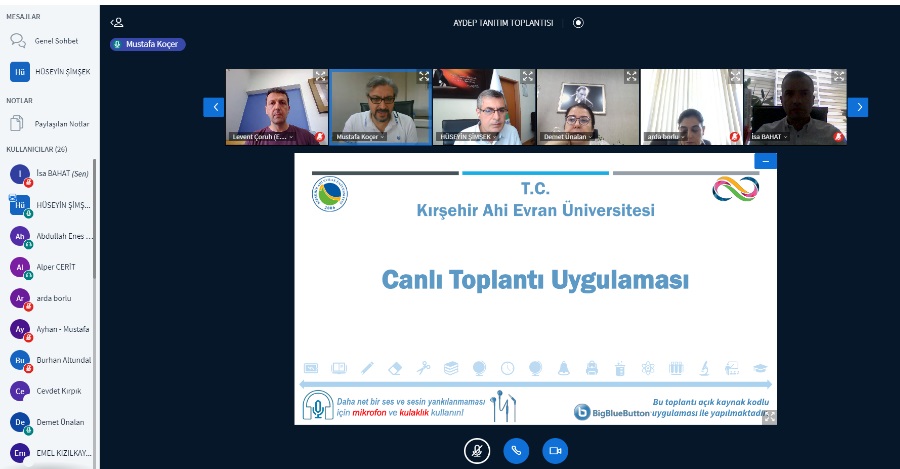Select user Demet Ünalan in list
The image size is (900, 469).
50,422
